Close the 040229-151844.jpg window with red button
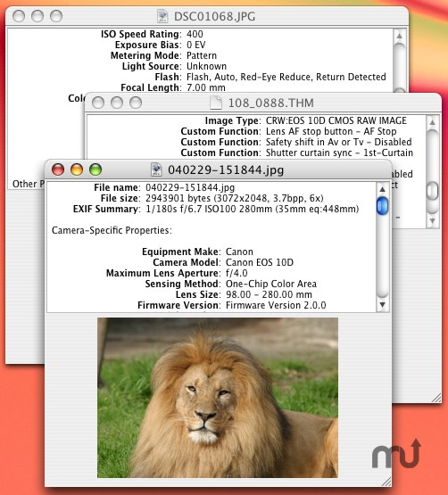The image size is (448, 495). pos(58,169)
